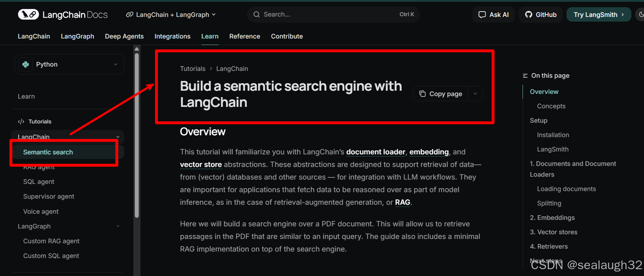Screen dimensions: 644x276
Task: Jump to Installation in page outline
Action: click(x=553, y=135)
